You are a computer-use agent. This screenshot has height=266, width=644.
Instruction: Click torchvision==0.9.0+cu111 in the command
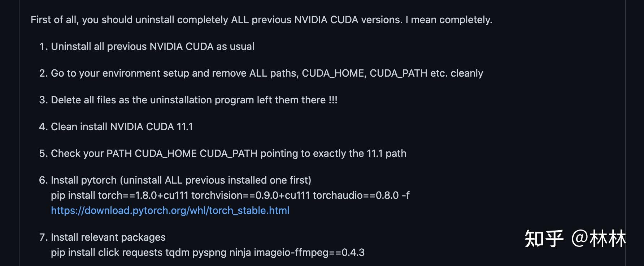pos(251,195)
